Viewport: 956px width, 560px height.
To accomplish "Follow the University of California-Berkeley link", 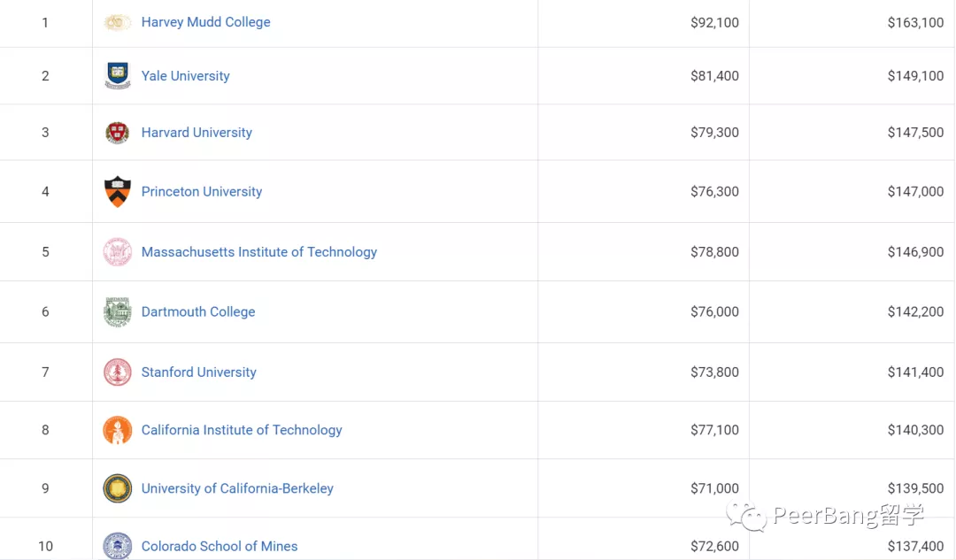I will pyautogui.click(x=237, y=488).
